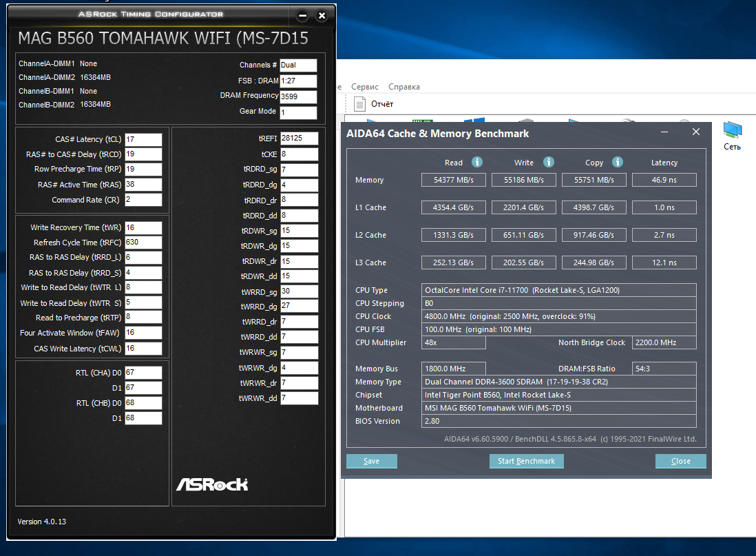Click the FSB : DRAM ratio field
Viewport: 756px width, 556px height.
[298, 81]
